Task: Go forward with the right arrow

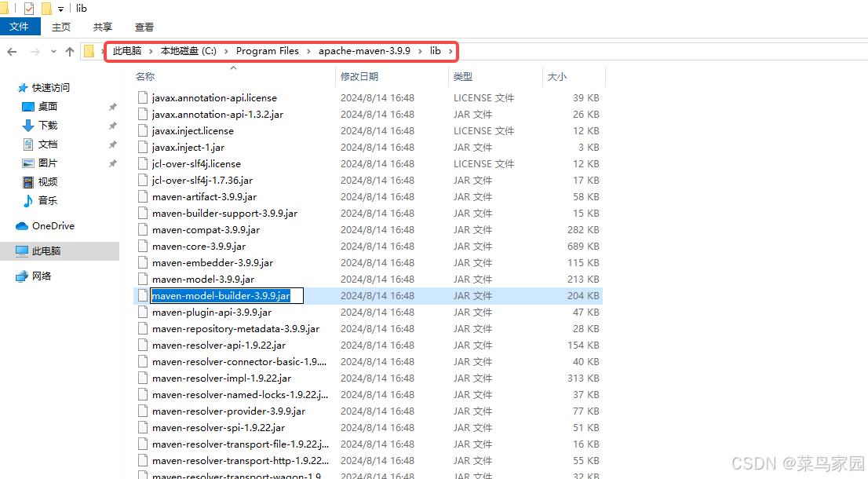Action: 35,52
